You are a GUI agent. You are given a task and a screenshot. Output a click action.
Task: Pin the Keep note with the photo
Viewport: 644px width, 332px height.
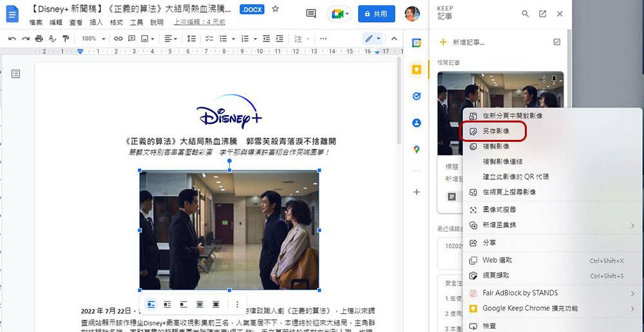pos(553,79)
